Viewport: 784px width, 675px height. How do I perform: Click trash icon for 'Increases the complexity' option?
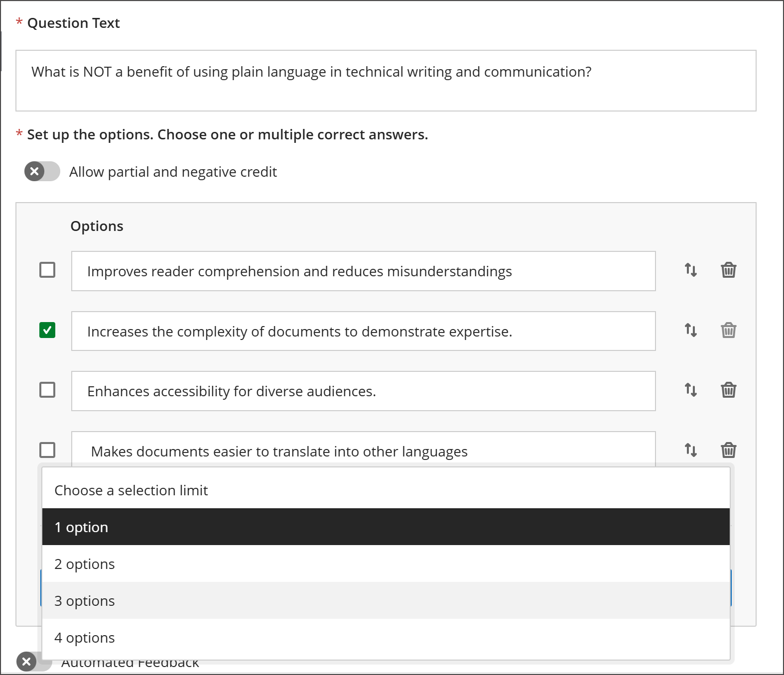[x=728, y=331]
